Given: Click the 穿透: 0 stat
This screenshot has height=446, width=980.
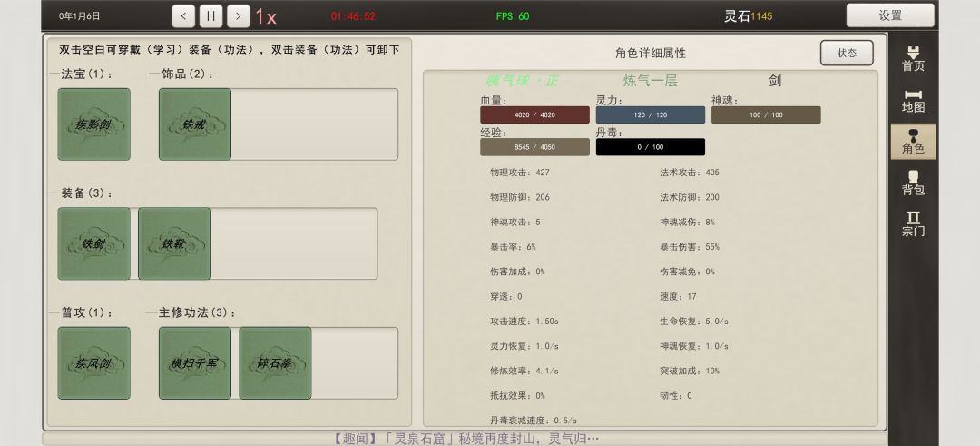Looking at the screenshot, I should pos(506,296).
